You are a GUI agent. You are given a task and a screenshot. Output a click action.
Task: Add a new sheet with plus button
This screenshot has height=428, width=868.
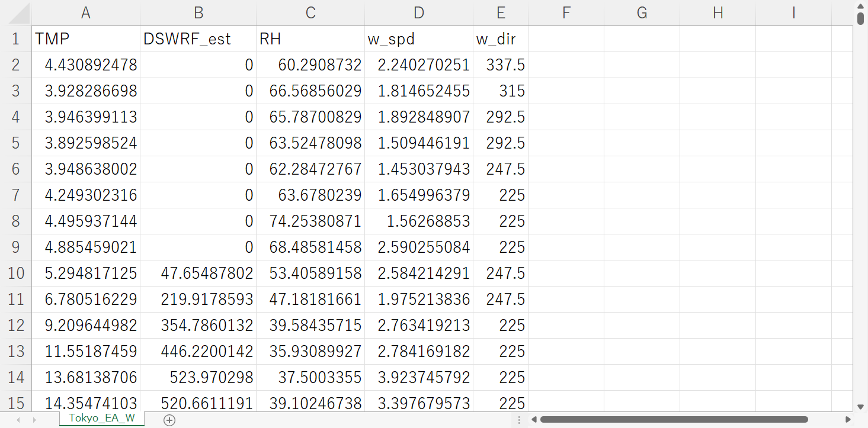[x=169, y=420]
